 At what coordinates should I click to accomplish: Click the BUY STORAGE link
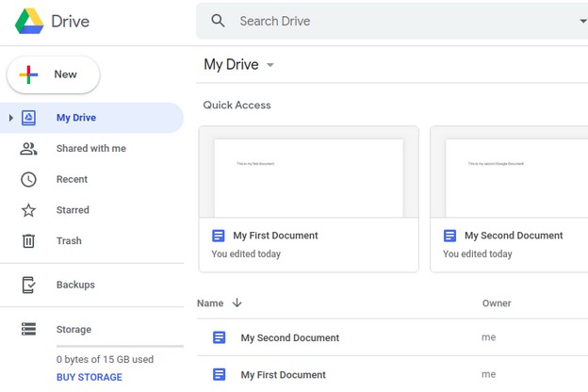point(90,377)
